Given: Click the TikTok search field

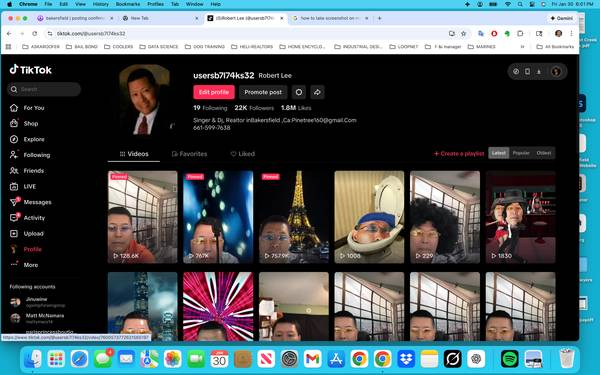Looking at the screenshot, I should click(x=44, y=89).
